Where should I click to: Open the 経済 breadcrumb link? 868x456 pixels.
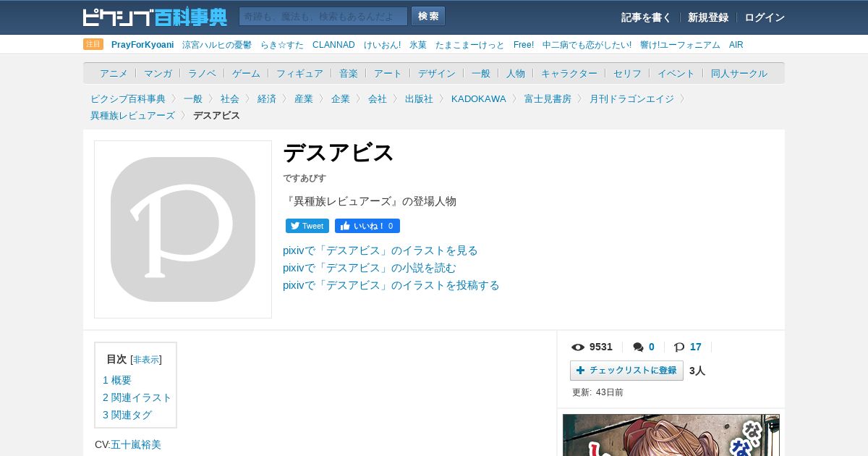(x=267, y=98)
